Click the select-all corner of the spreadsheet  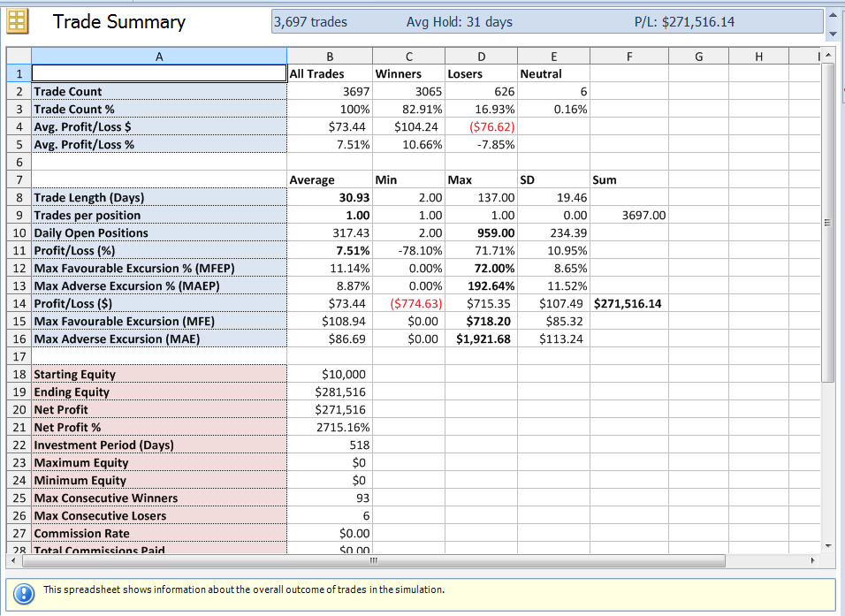click(x=19, y=57)
